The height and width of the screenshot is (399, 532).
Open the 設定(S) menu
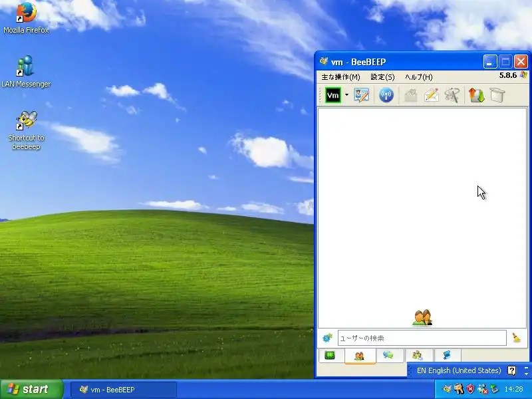(x=383, y=77)
